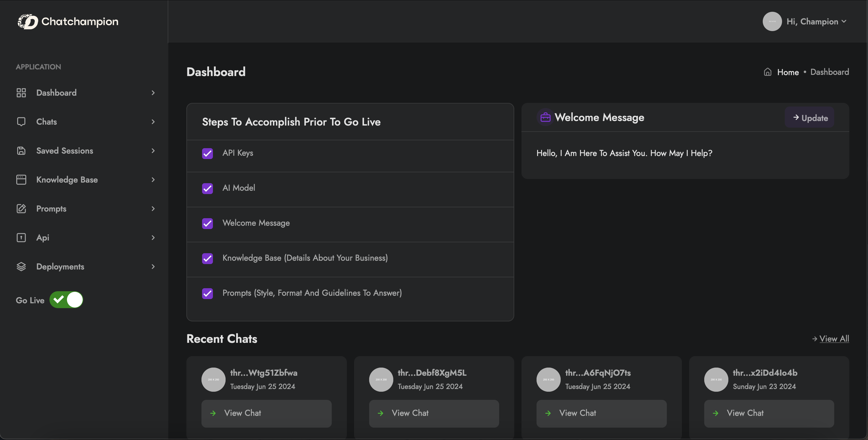Click the Home breadcrumb icon
The width and height of the screenshot is (868, 440).
click(767, 72)
